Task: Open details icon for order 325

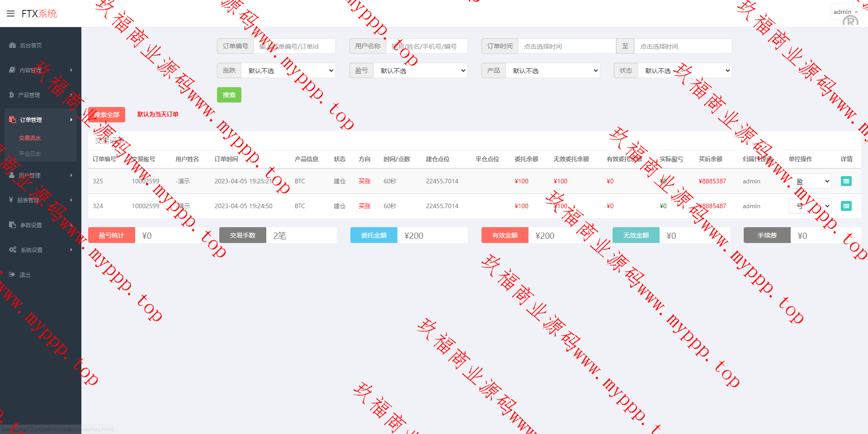Action: [846, 181]
